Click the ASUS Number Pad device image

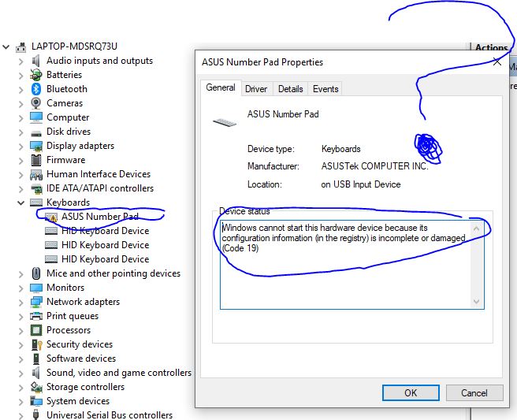[x=225, y=122]
